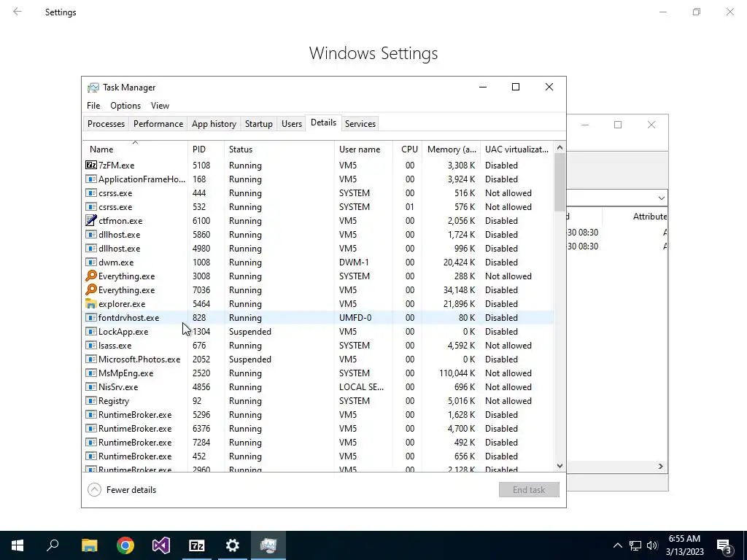747x560 pixels.
Task: Click the process list scroll up arrow
Action: coord(560,147)
